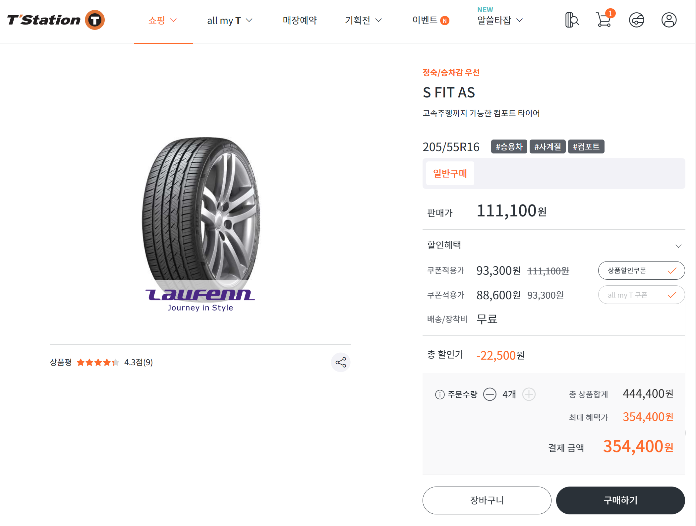Open the tire search icon in header
Screen dimensions: 696x526
pos(571,20)
